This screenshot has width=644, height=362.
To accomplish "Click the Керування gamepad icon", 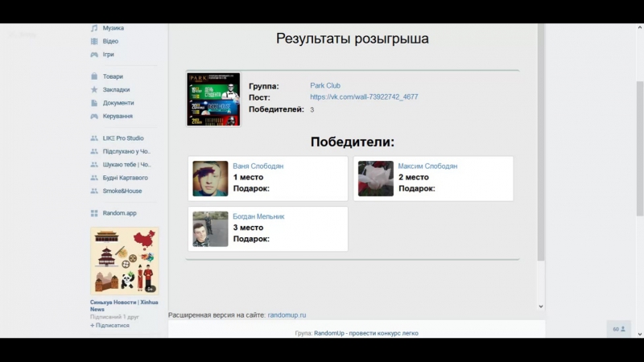I will 94,116.
